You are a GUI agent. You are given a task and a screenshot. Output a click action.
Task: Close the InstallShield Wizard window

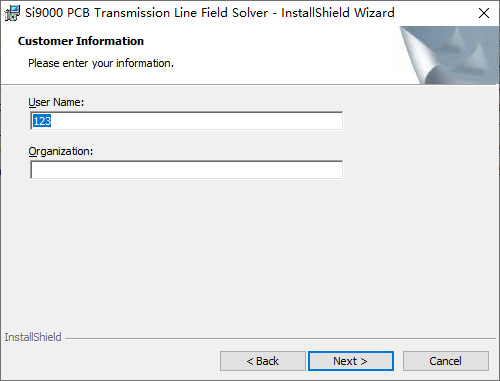(484, 13)
